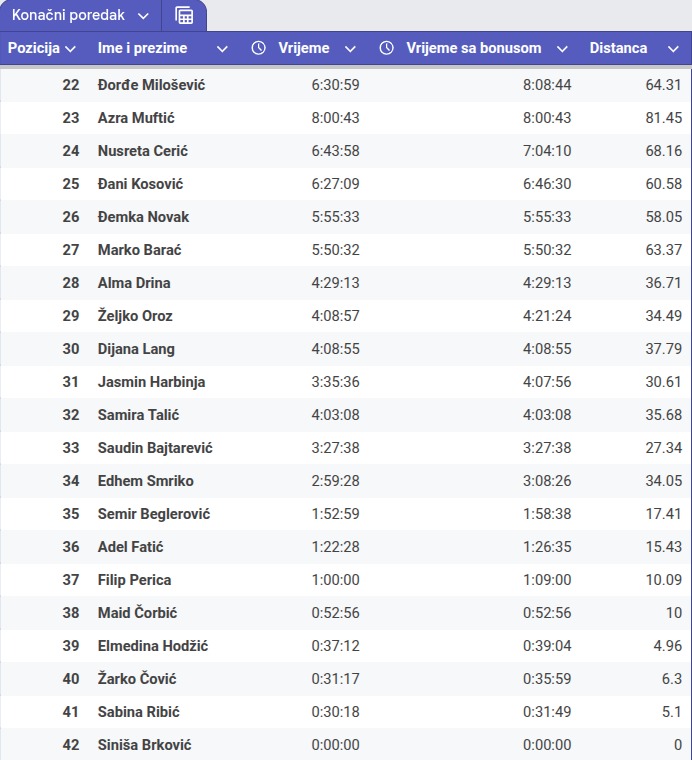
Task: Click the time 3:35:36 for Jasmin Harbinja
Action: [335, 381]
